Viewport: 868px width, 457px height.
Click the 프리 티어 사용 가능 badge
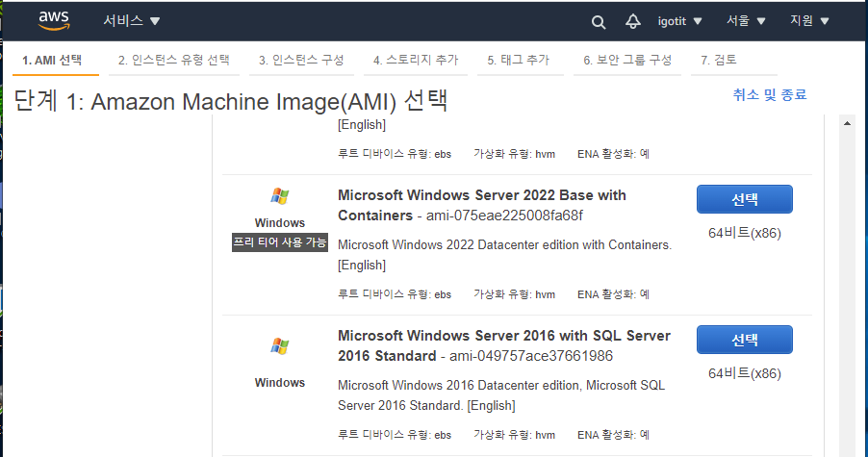(x=280, y=242)
